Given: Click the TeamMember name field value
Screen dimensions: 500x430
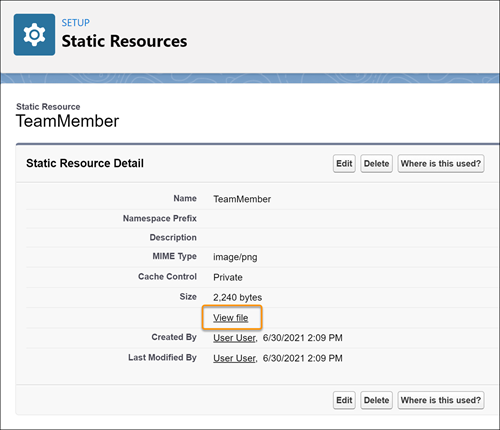Looking at the screenshot, I should [242, 199].
